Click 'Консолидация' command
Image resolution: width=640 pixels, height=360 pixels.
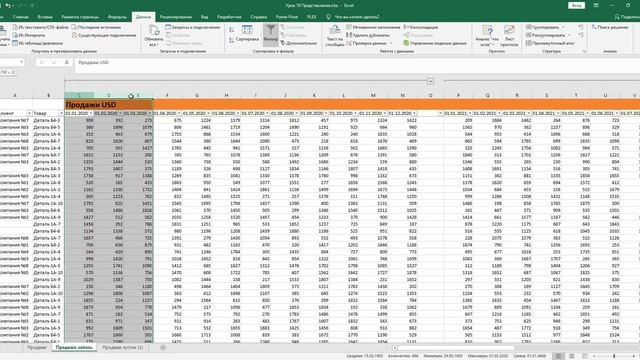421,27
